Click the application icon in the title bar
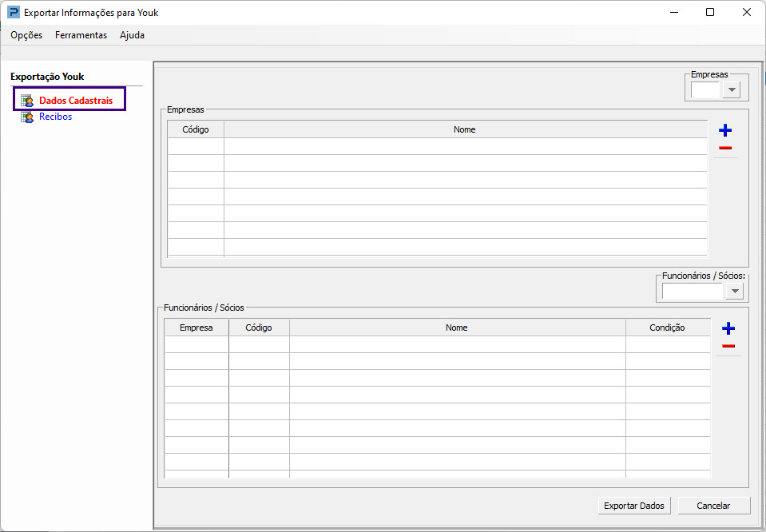 click(14, 12)
